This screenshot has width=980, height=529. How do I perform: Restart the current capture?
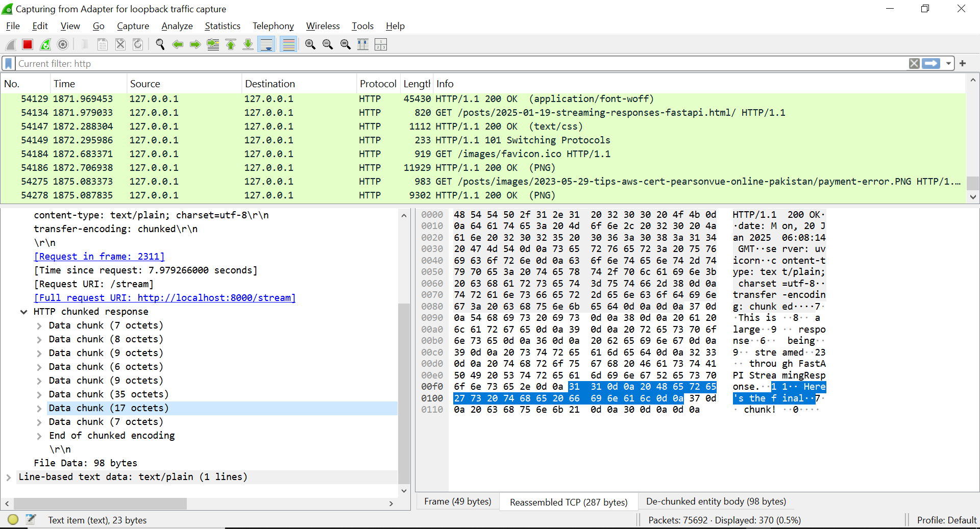(45, 45)
